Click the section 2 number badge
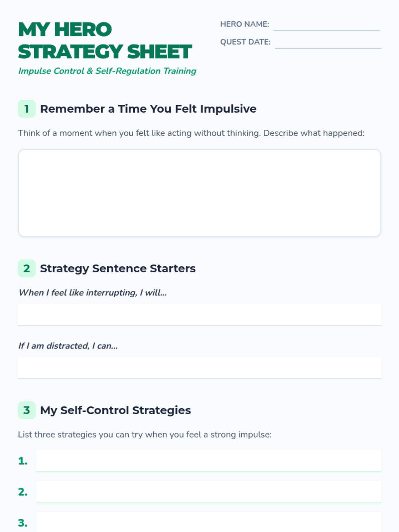Viewport: 399px width, 532px height. 27,268
